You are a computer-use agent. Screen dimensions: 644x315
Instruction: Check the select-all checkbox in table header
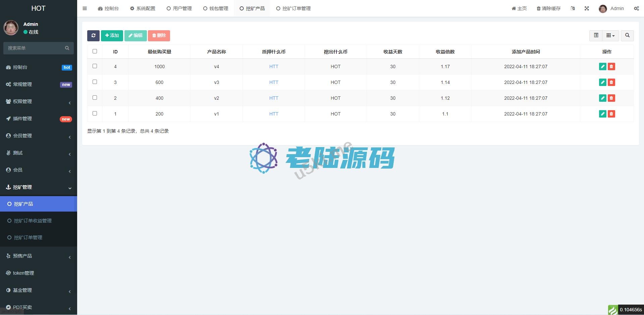tap(95, 51)
